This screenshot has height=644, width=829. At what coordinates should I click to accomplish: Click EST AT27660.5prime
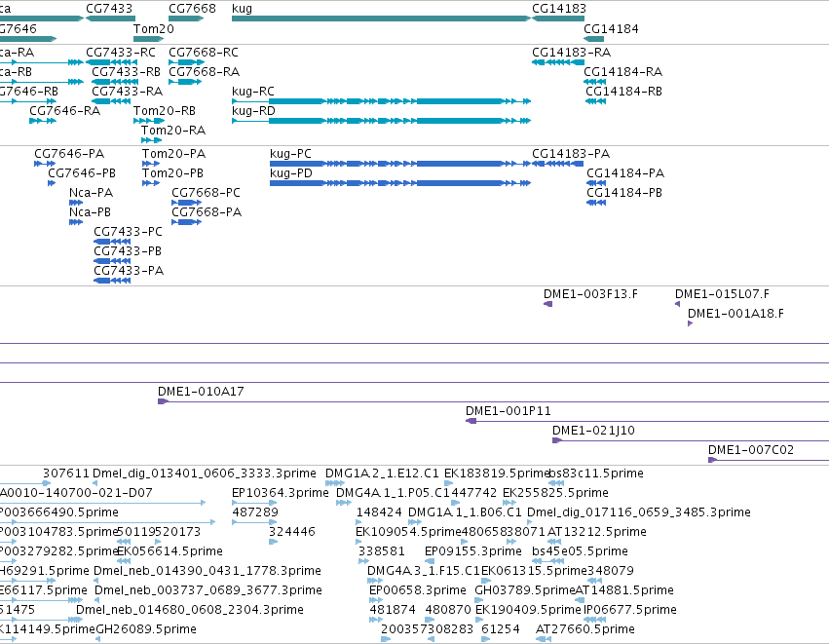544,639
